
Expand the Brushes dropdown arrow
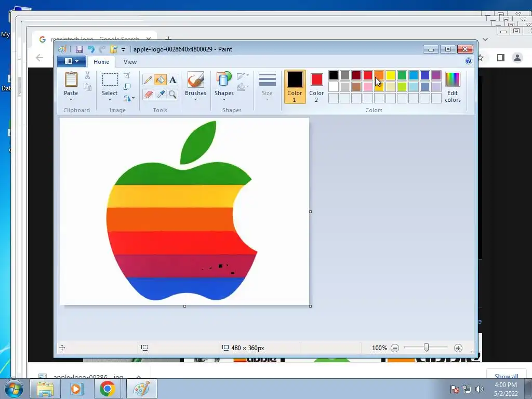pos(196,99)
